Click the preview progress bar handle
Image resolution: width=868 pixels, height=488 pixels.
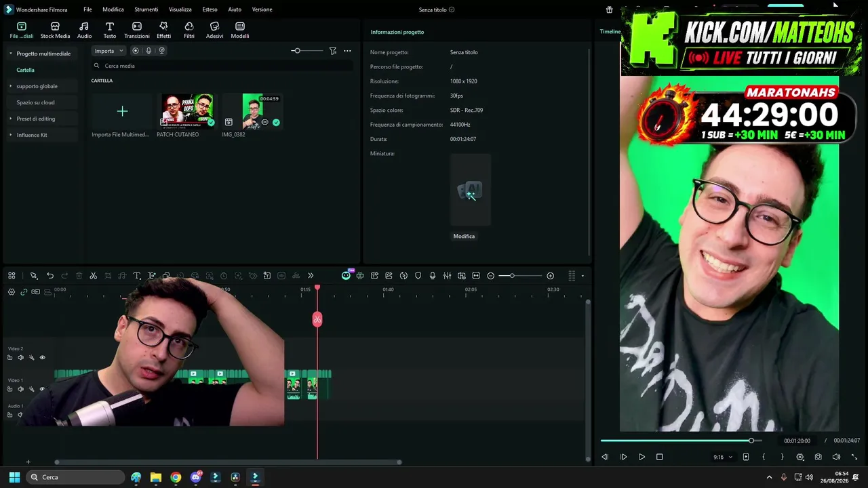click(x=751, y=441)
